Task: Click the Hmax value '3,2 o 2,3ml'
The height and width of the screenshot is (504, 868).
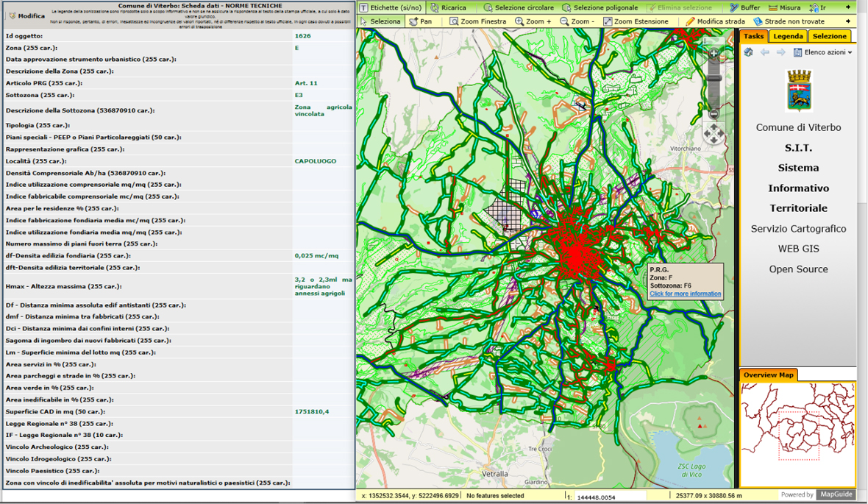Action: (x=323, y=286)
